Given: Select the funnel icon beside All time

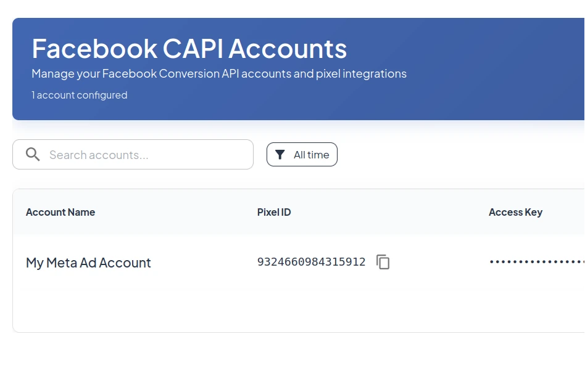Looking at the screenshot, I should pyautogui.click(x=281, y=154).
